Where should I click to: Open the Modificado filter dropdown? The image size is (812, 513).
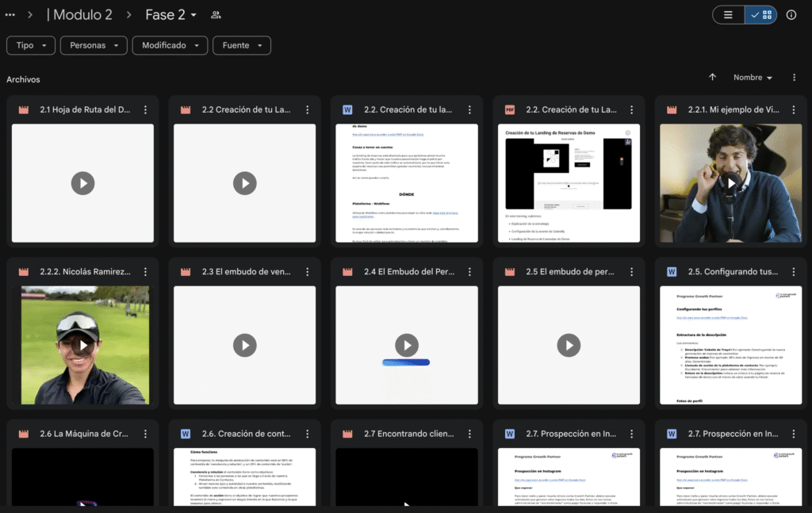(170, 46)
